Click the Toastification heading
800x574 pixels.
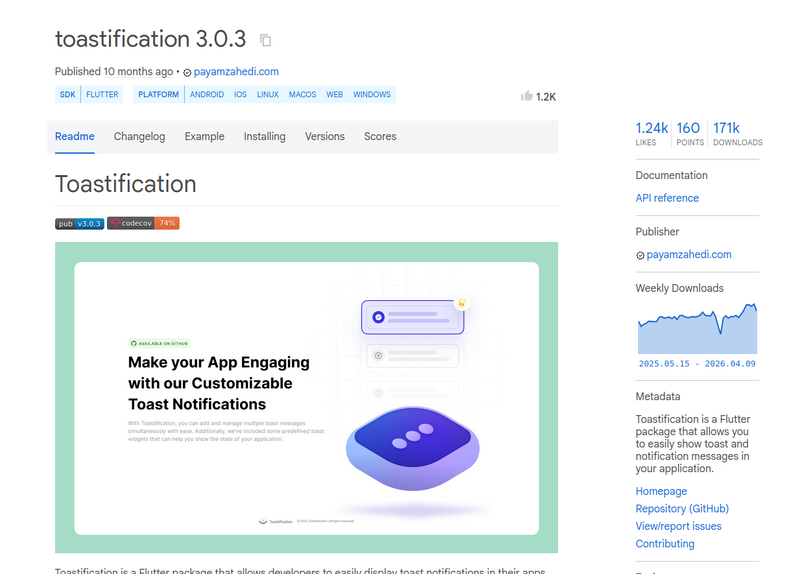coord(126,184)
